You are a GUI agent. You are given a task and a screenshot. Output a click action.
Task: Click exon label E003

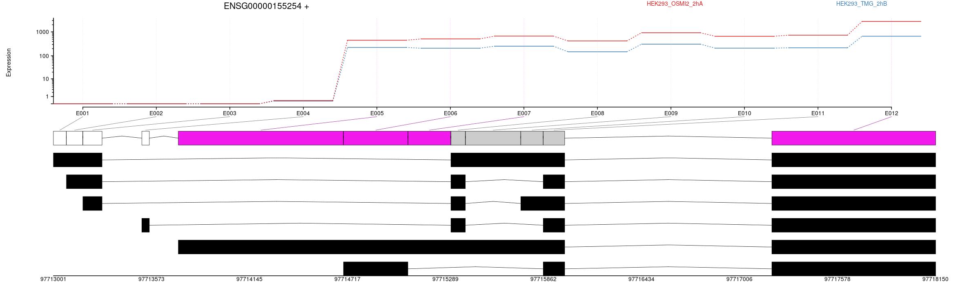[229, 113]
